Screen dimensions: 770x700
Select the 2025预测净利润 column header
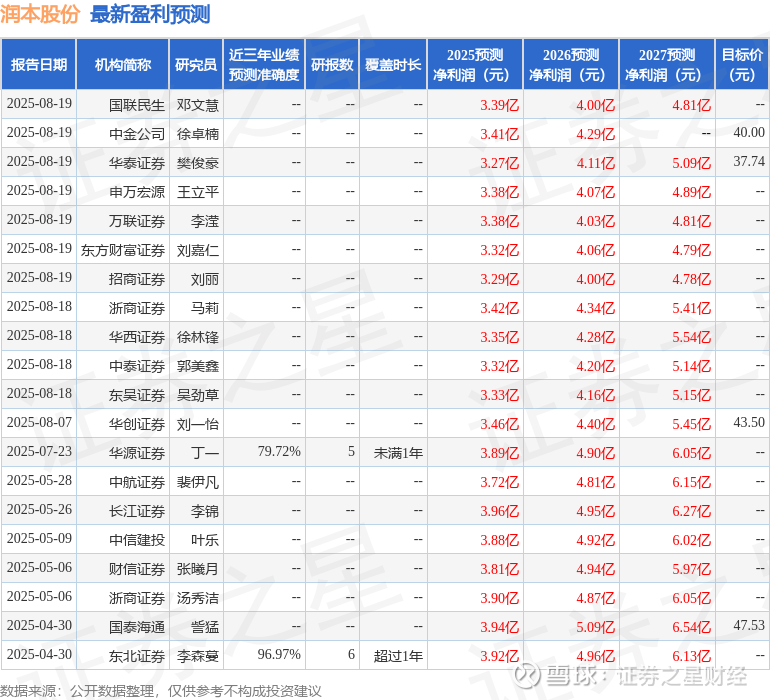click(475, 64)
